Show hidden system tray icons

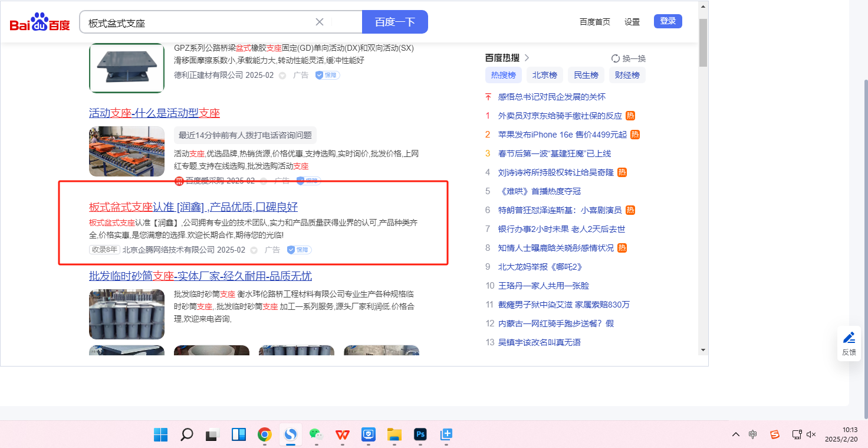point(735,435)
